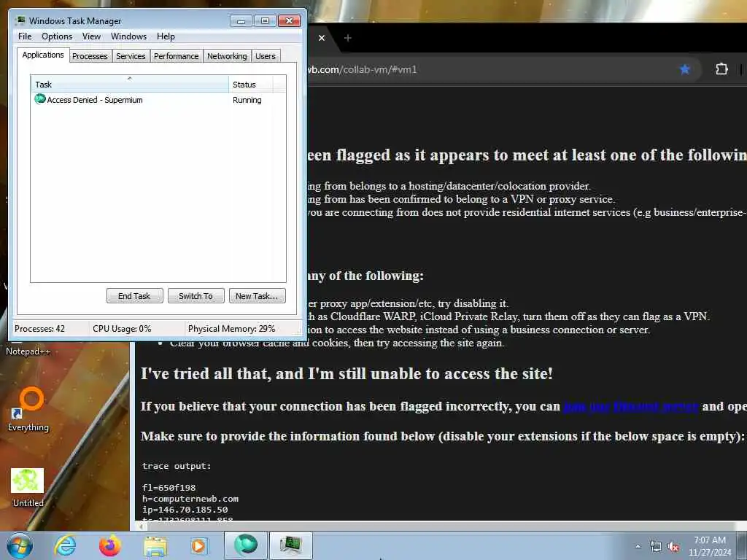Click the Switch To button
The image size is (747, 560).
coord(196,296)
